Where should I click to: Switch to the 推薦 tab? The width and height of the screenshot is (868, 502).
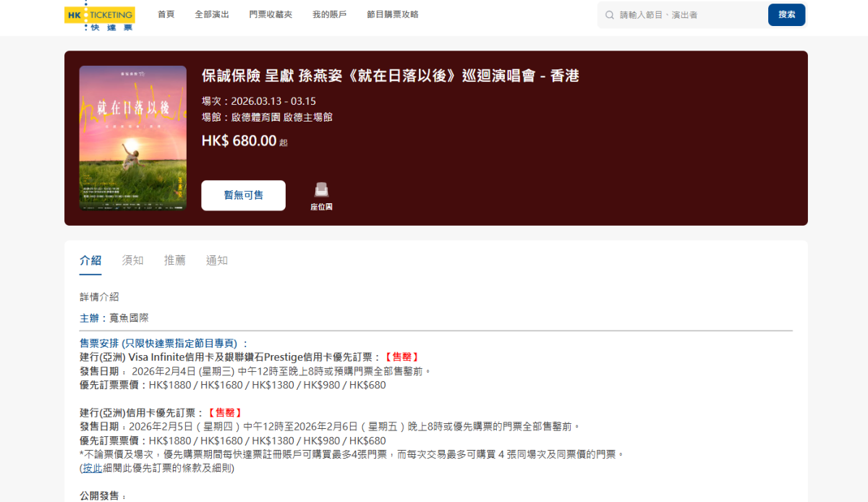click(174, 260)
